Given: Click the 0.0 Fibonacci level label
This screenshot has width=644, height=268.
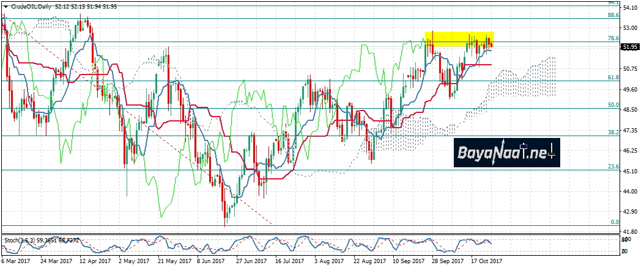Looking at the screenshot, I should click(x=615, y=222).
